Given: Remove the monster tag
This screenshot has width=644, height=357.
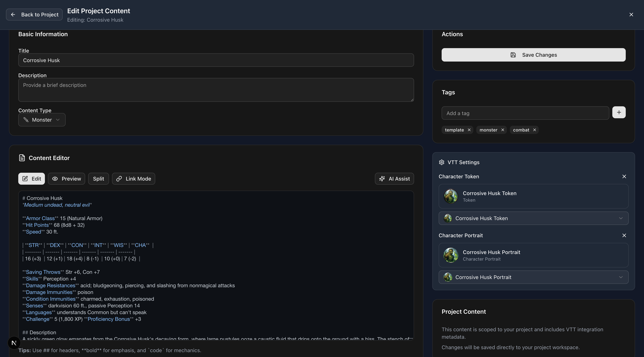Looking at the screenshot, I should coord(503,130).
